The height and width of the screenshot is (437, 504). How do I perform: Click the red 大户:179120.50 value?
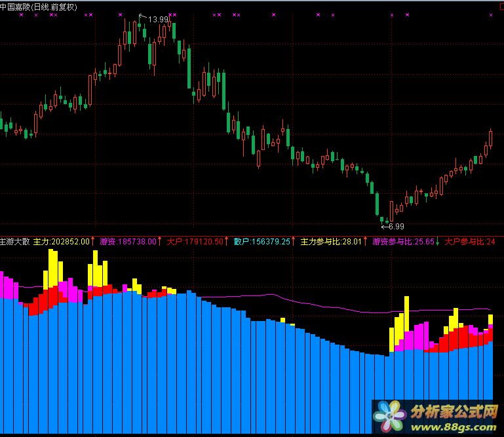point(195,242)
